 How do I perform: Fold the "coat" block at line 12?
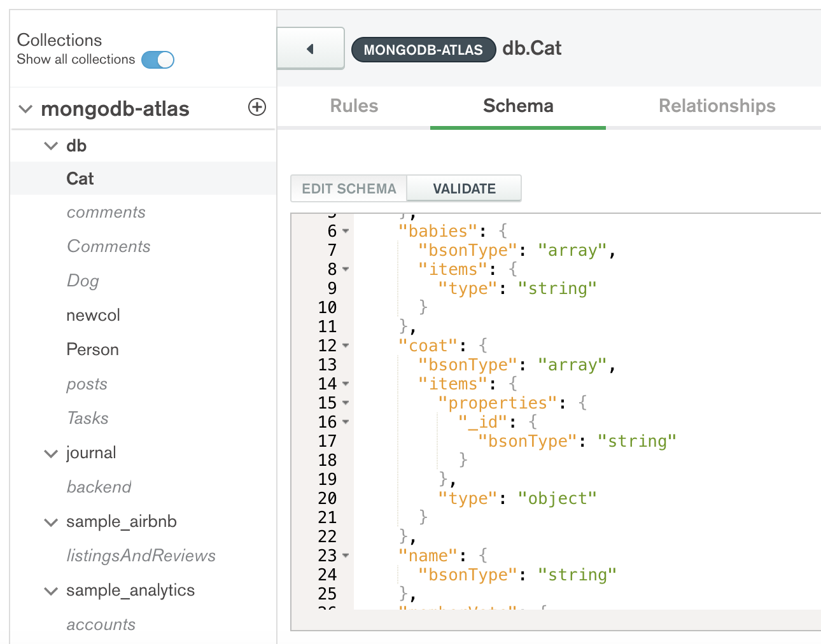point(346,346)
